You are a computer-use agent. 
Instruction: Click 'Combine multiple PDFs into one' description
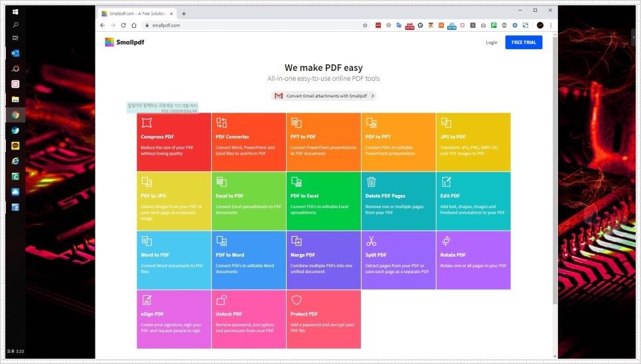pos(321,269)
